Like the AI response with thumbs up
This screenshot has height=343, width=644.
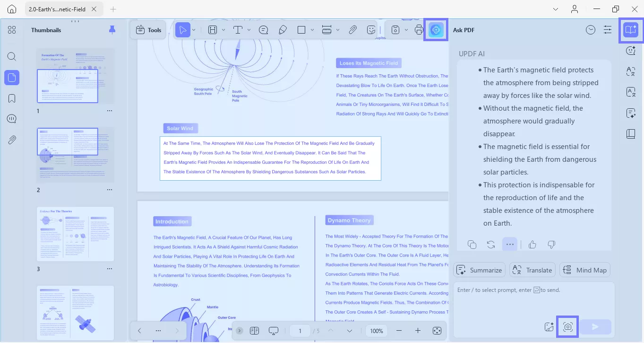[532, 245]
